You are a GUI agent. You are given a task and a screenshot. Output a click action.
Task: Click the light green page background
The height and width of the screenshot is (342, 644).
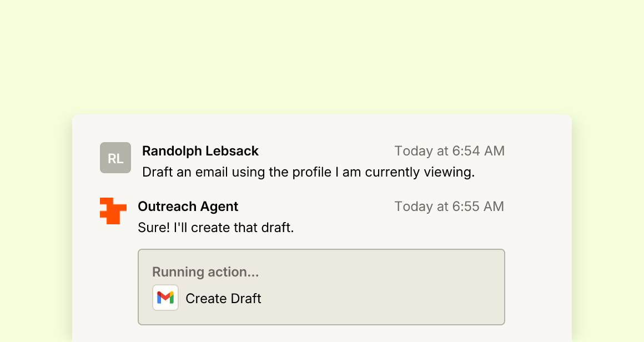click(321, 53)
